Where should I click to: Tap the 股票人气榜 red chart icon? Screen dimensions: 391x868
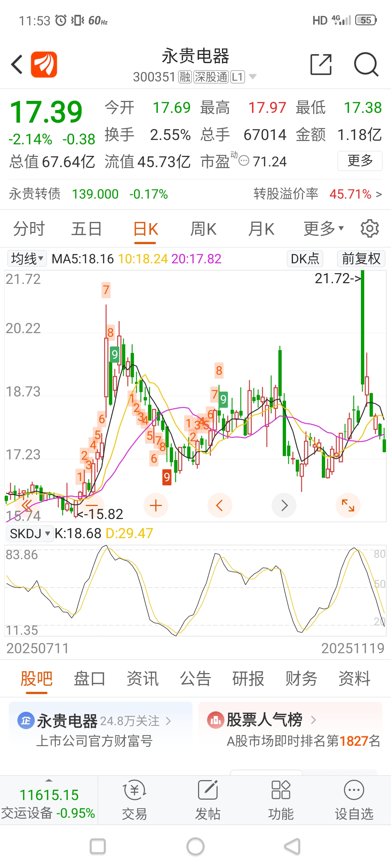(215, 720)
